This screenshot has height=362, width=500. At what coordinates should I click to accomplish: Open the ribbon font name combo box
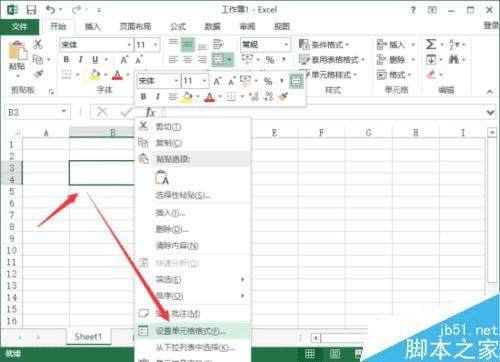point(96,44)
